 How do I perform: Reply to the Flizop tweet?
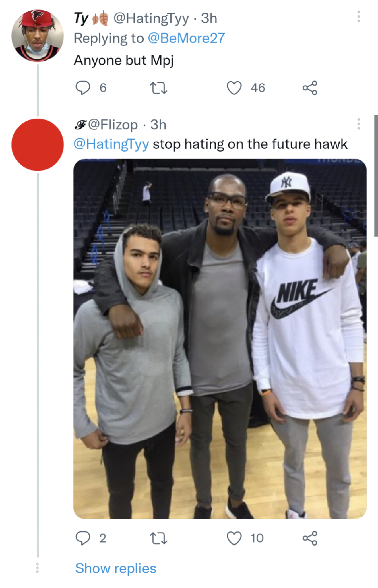click(83, 538)
